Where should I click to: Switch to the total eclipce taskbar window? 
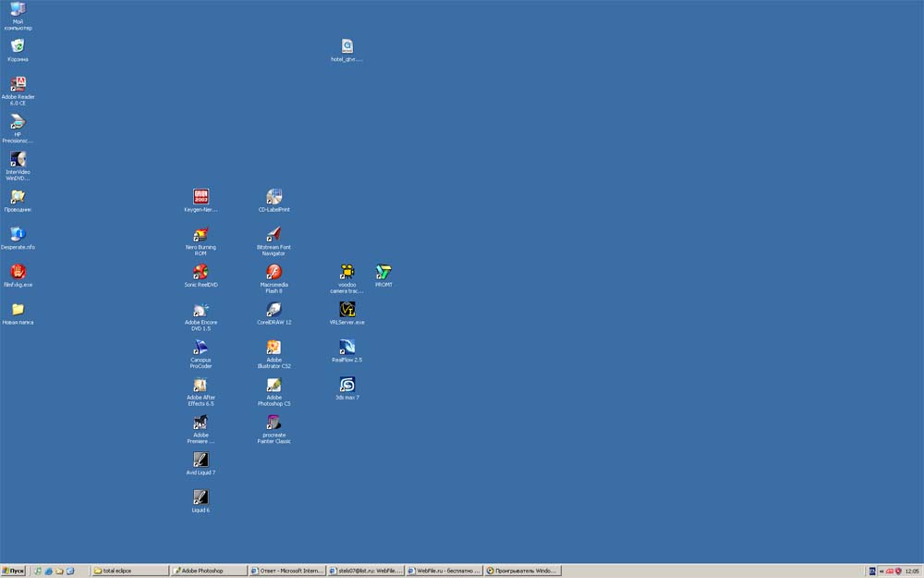[129, 572]
